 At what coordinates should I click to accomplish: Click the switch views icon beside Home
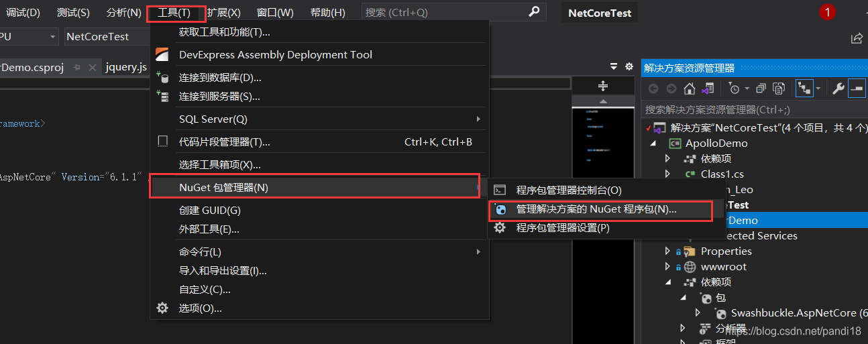[x=708, y=89]
